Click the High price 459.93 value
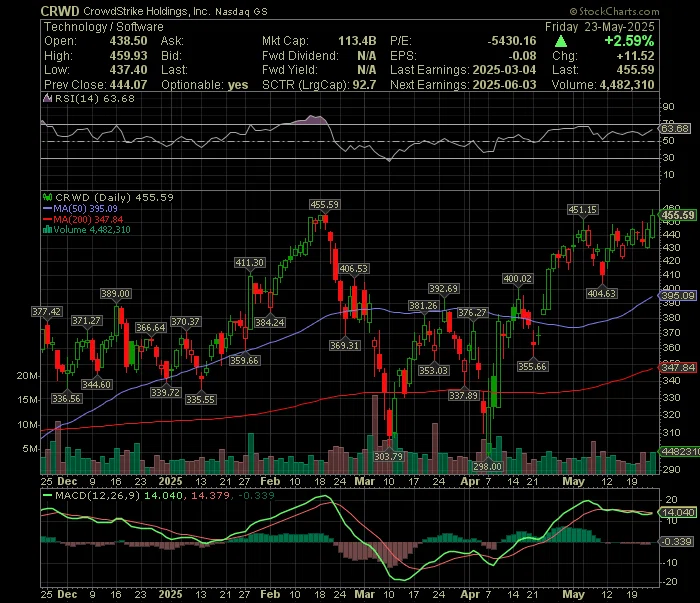Viewport: 700px width, 603px height. tap(129, 56)
